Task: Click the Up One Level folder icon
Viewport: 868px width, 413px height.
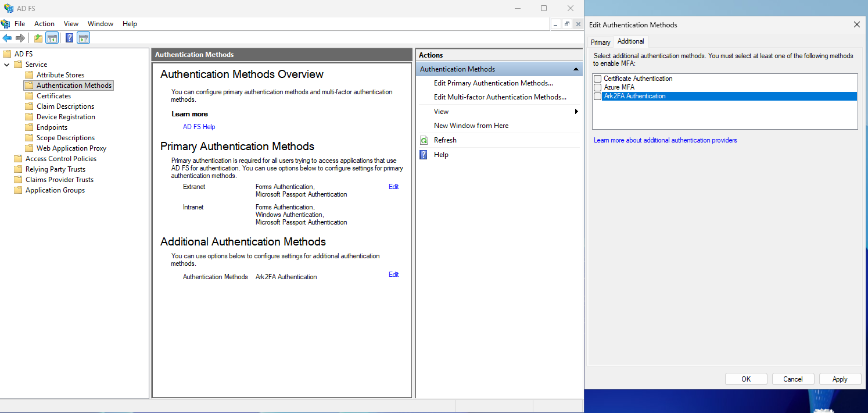Action: (x=38, y=38)
